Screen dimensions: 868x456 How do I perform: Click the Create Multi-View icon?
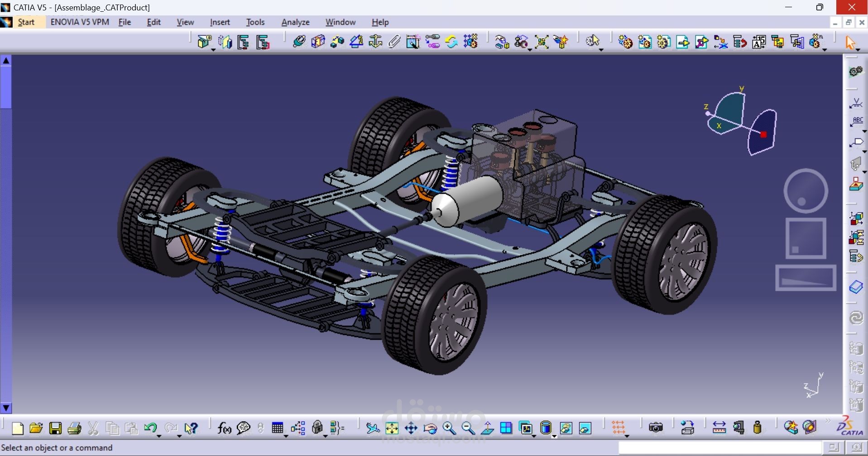tap(506, 428)
